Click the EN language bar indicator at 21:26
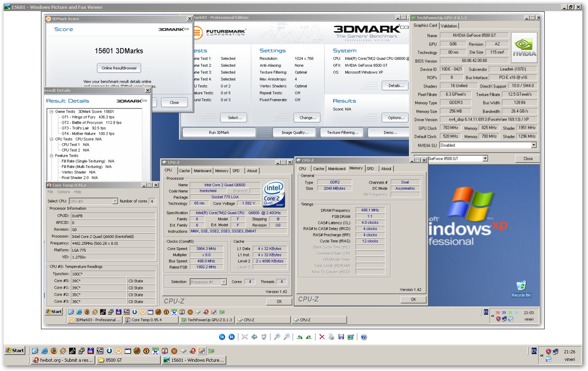The width and height of the screenshot is (588, 371). 534,351
